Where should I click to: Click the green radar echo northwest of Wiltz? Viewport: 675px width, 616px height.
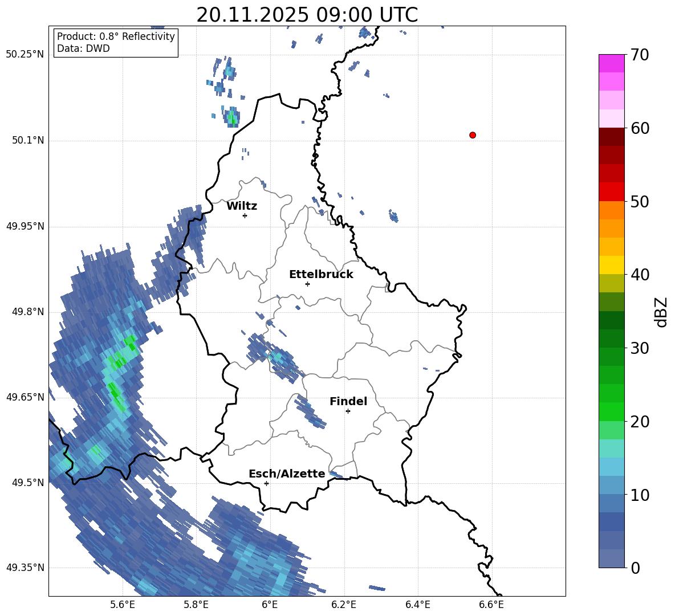[x=232, y=117]
